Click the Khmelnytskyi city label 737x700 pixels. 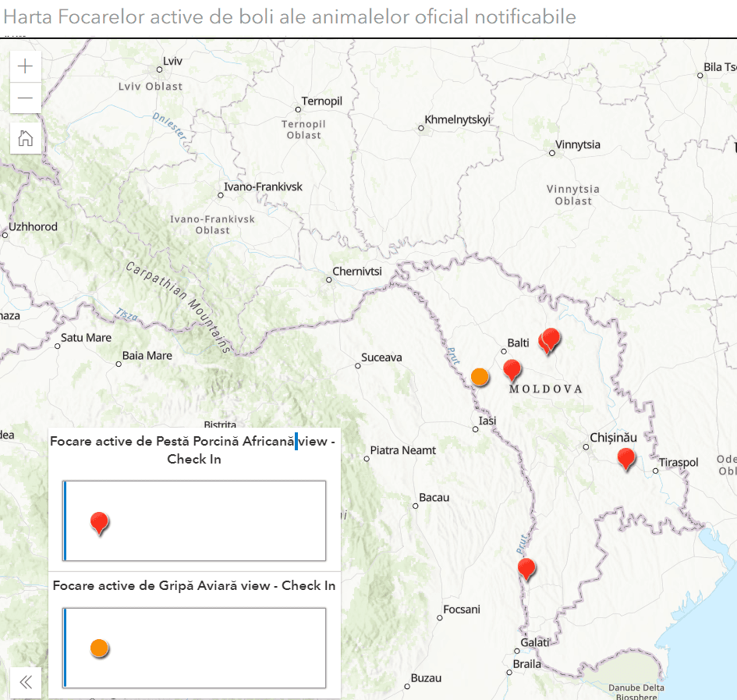457,120
